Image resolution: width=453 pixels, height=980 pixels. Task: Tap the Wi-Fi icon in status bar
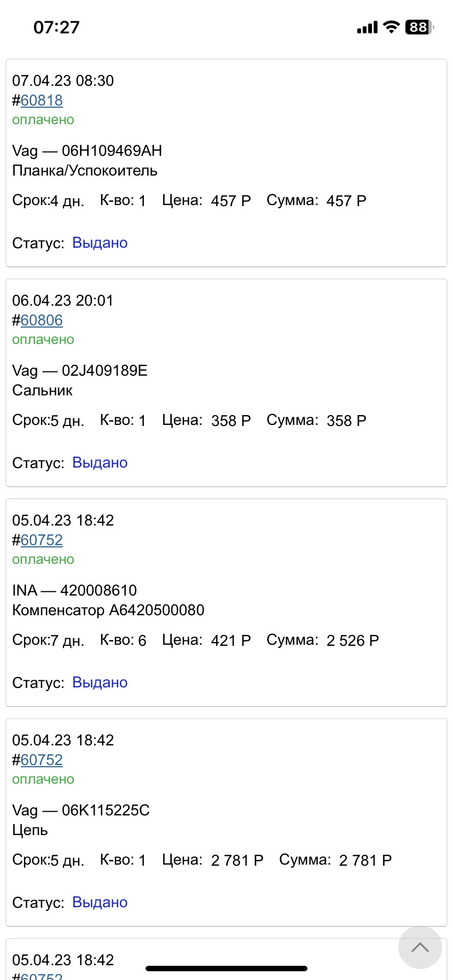391,26
